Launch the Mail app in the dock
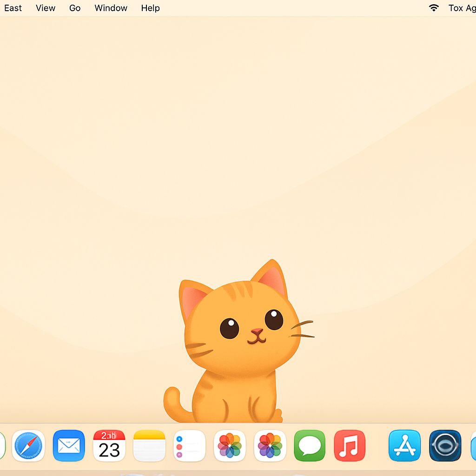This screenshot has height=476, width=476. [x=69, y=445]
